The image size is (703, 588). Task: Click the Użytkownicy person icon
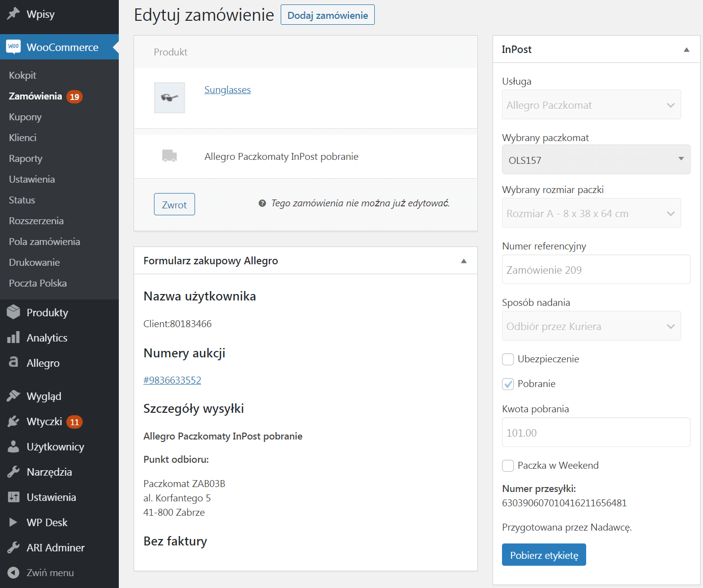click(x=13, y=446)
